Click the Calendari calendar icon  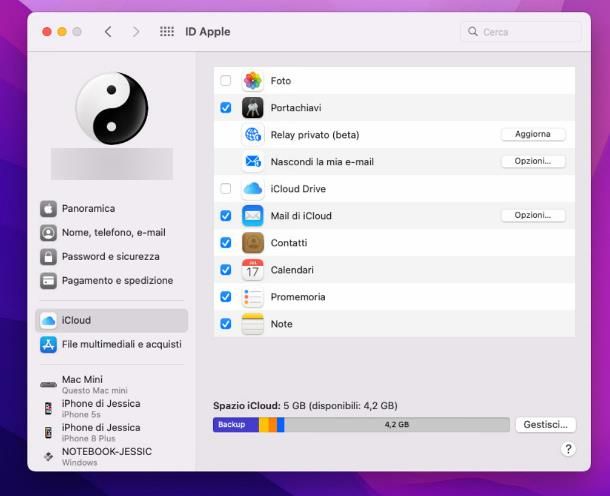coord(252,270)
